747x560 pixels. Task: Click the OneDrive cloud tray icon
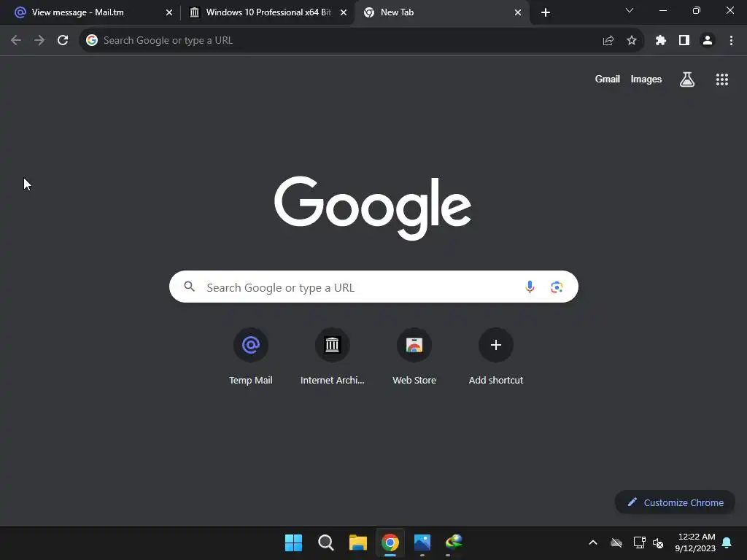616,542
